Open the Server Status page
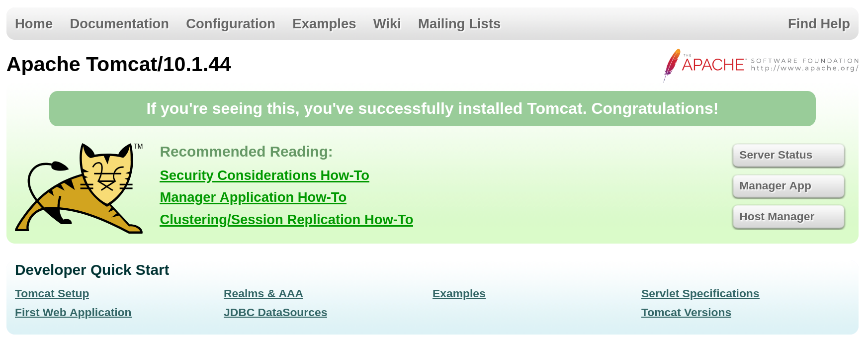868x341 pixels. [788, 155]
